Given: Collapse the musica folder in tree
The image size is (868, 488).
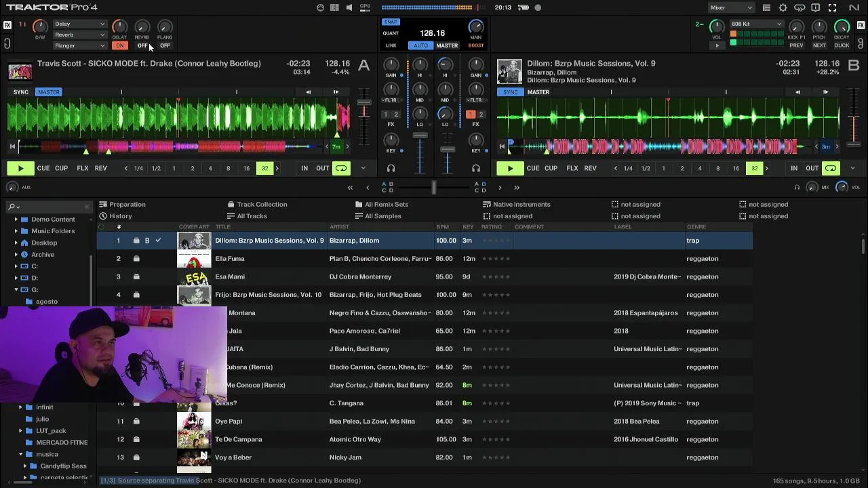Looking at the screenshot, I should click(20, 454).
